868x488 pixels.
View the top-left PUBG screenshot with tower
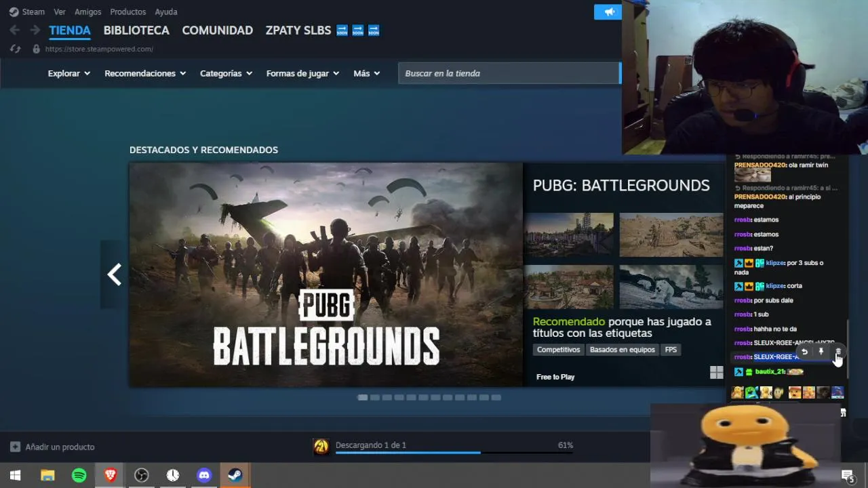[569, 235]
